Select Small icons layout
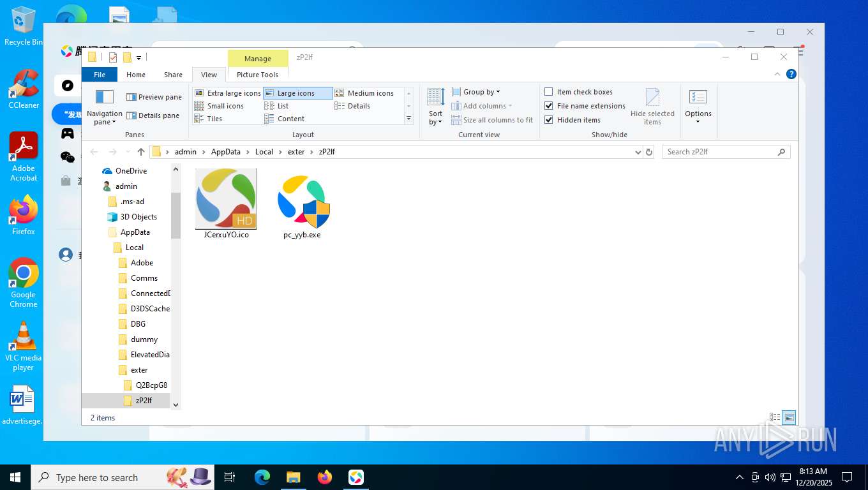 pyautogui.click(x=220, y=106)
